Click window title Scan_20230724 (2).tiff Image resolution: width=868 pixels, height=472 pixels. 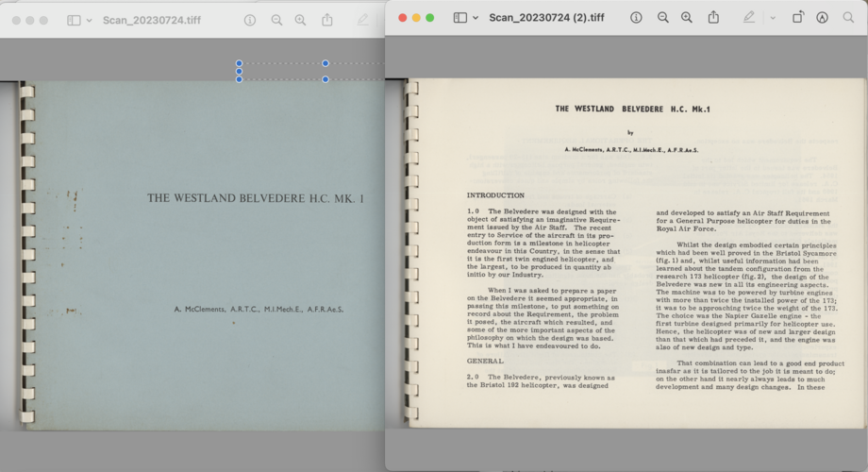[546, 18]
